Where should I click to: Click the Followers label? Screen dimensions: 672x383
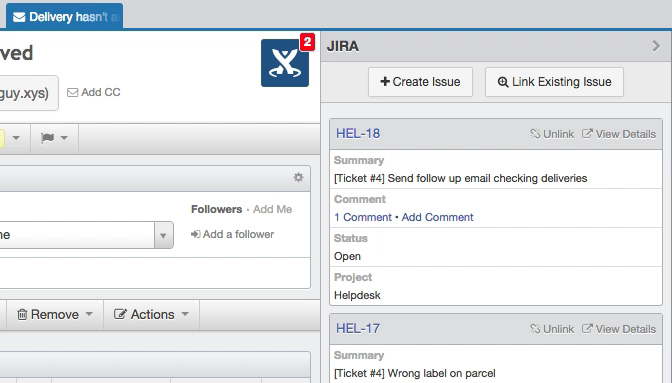[216, 209]
